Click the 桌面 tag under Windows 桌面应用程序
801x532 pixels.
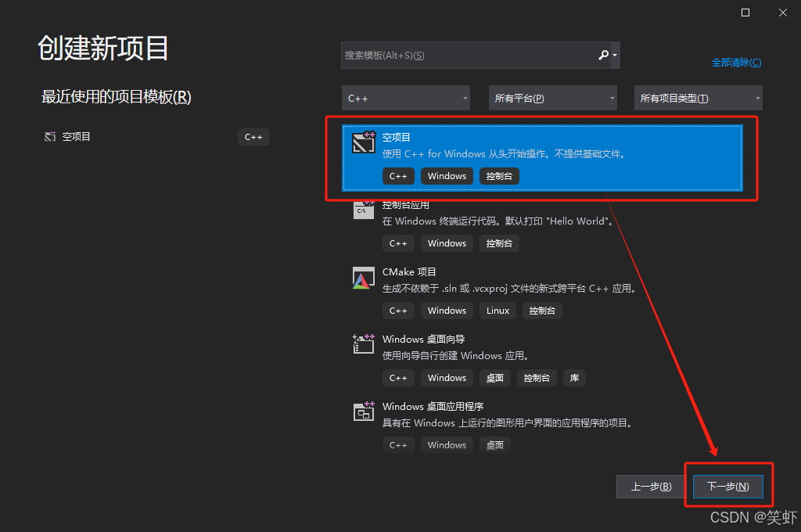tap(494, 445)
